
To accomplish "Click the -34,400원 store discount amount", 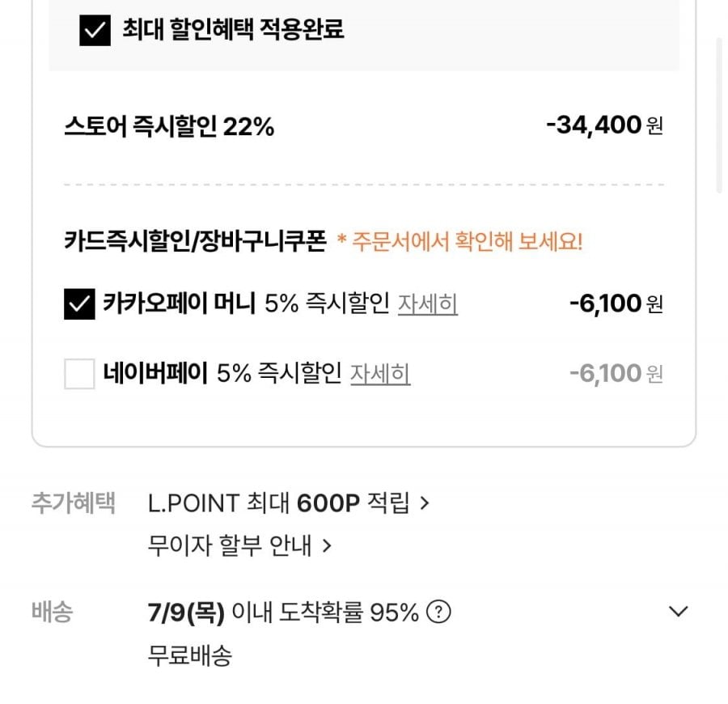I will click(x=604, y=125).
